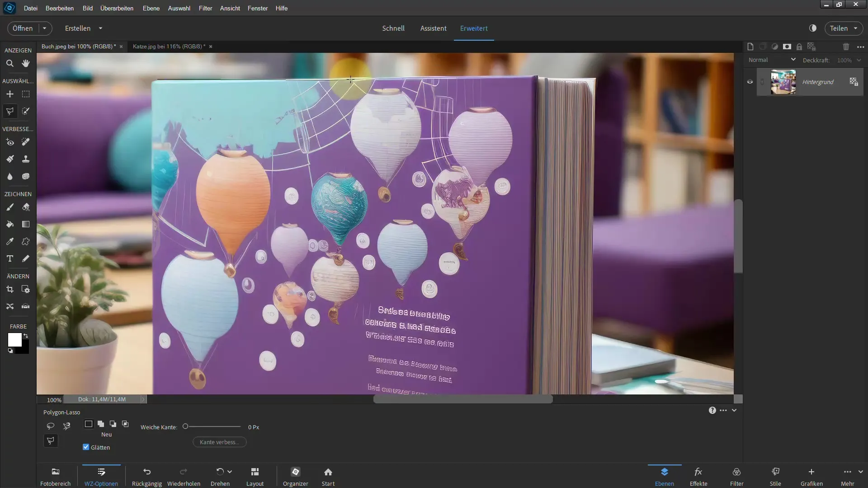Switch to the regular Lasso option
Viewport: 868px width, 488px height.
[x=51, y=426]
